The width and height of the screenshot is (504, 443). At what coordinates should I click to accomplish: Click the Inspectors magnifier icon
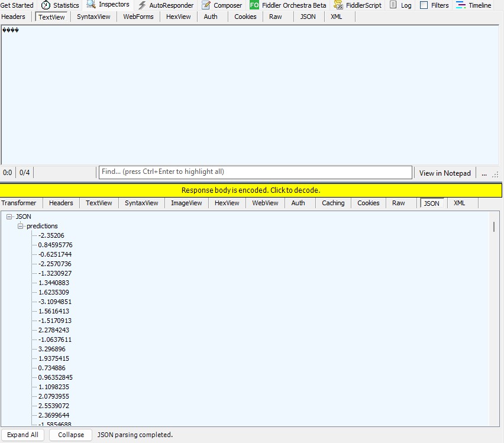pyautogui.click(x=91, y=5)
